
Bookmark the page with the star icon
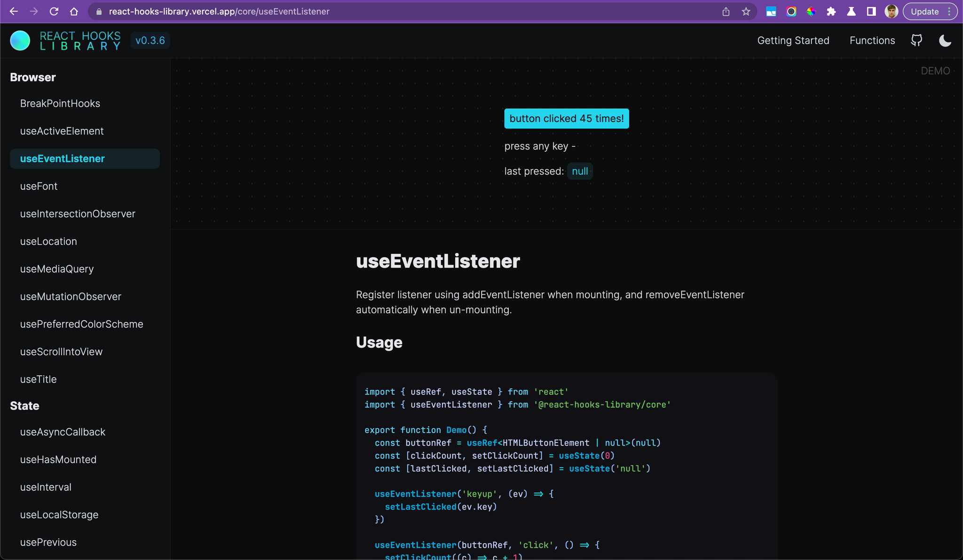click(746, 11)
